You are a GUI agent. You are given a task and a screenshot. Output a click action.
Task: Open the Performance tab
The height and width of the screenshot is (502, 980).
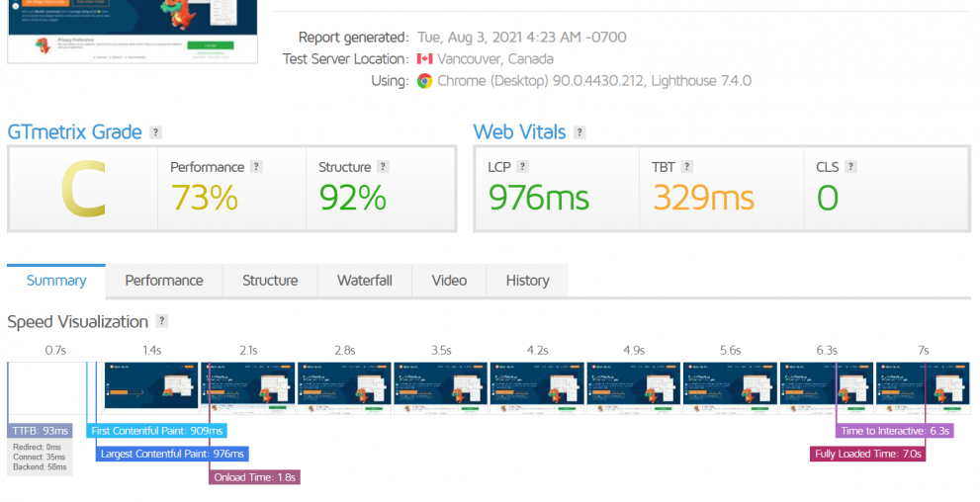164,281
